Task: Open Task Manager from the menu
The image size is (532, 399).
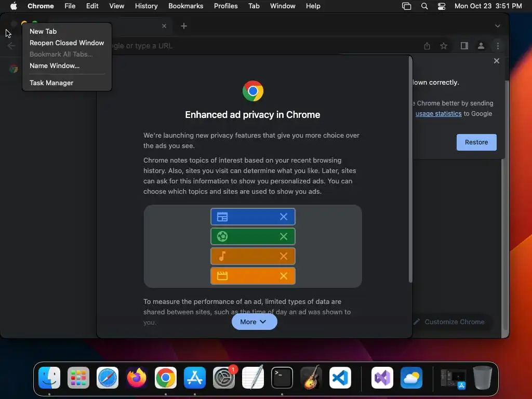Action: tap(67, 83)
